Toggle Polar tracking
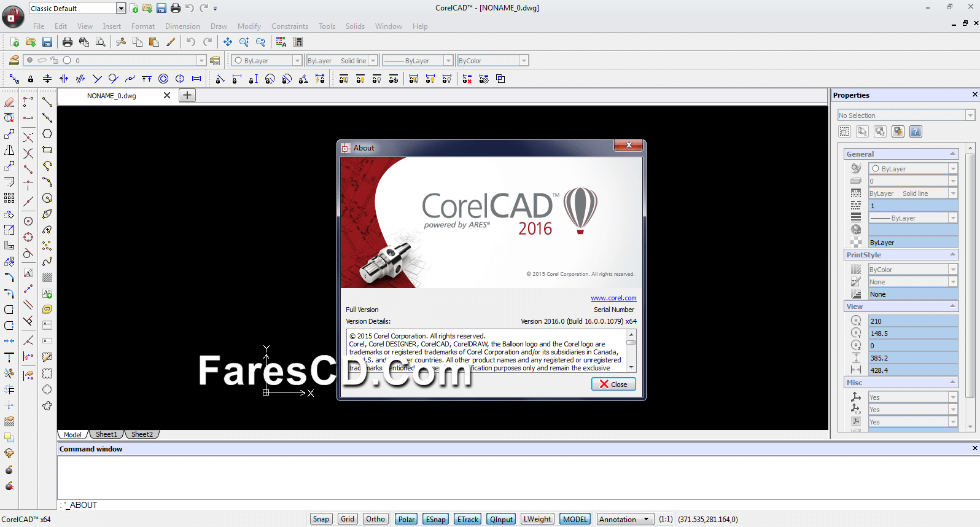 pos(406,519)
